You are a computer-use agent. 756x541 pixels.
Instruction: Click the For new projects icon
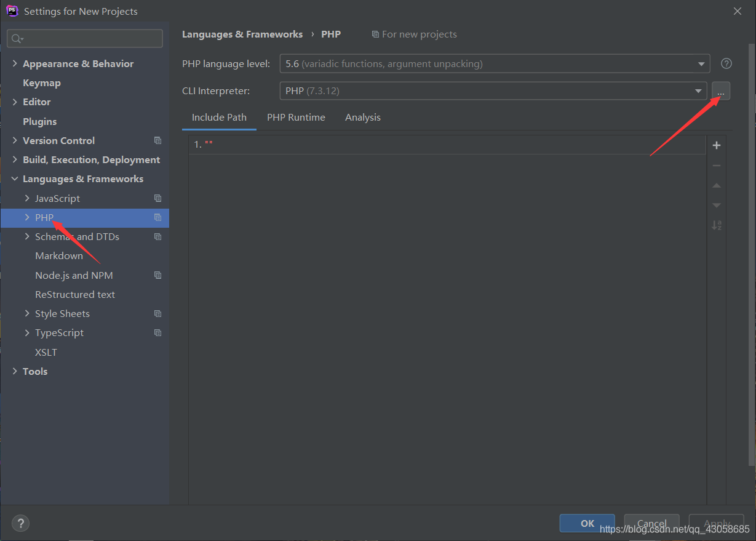375,34
